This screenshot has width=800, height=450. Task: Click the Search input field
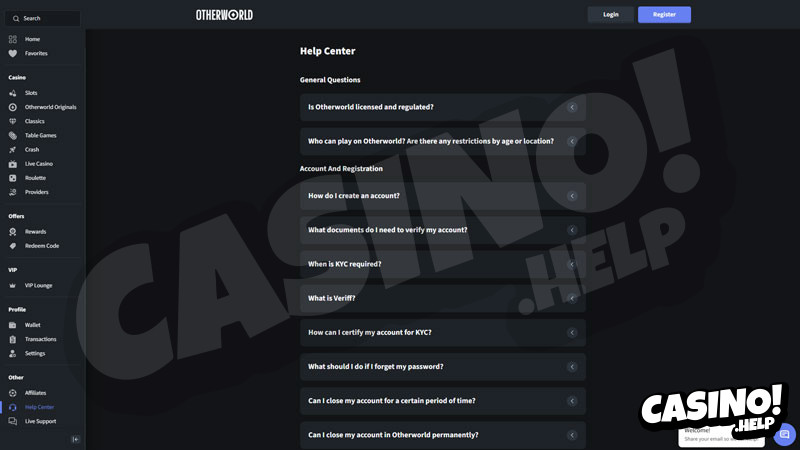pyautogui.click(x=43, y=18)
